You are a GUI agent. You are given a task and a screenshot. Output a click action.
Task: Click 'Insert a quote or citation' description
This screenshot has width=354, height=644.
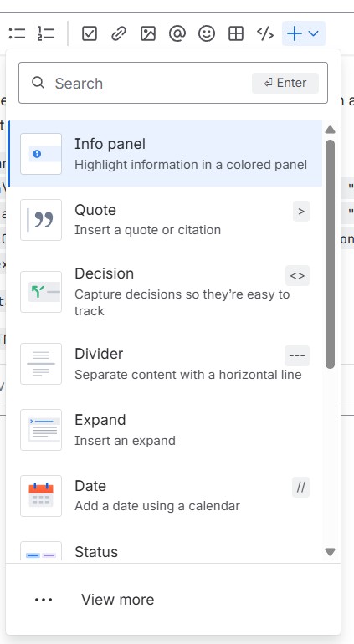tap(147, 230)
